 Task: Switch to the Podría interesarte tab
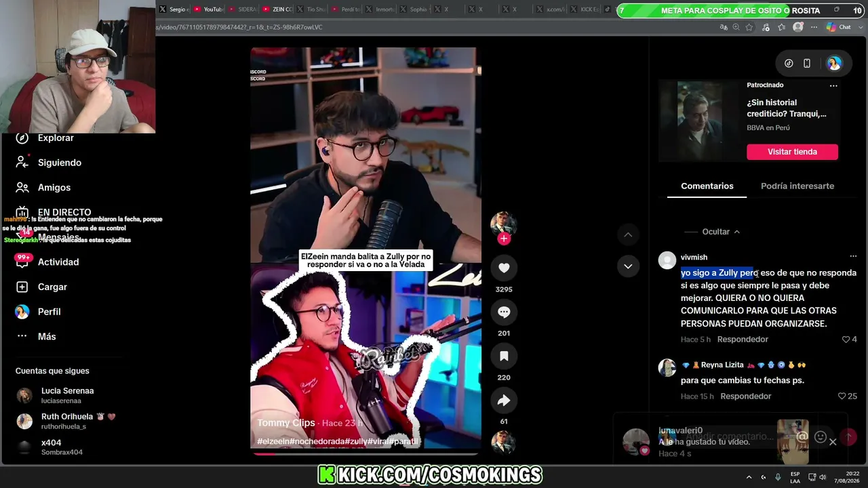pos(797,186)
